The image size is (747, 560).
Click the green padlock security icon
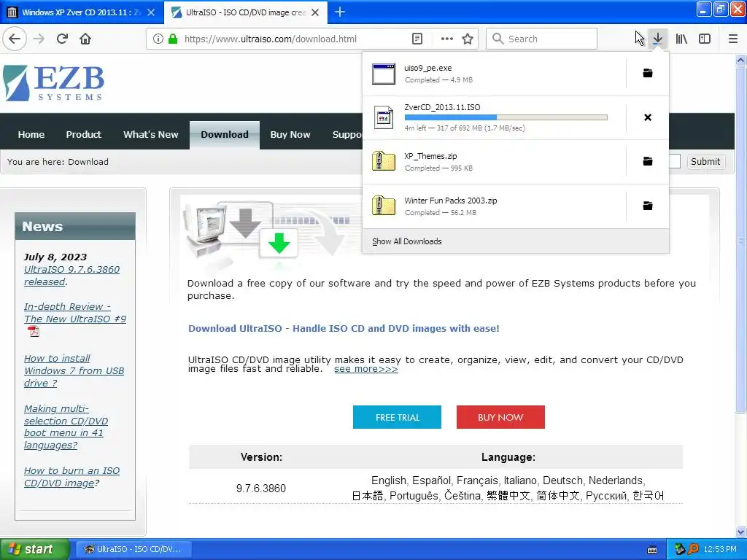[173, 39]
